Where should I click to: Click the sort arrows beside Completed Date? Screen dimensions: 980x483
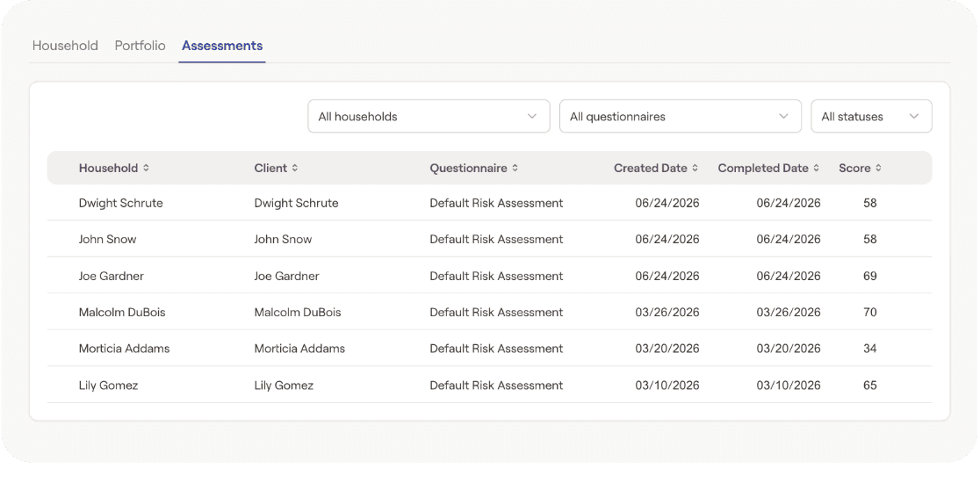[817, 168]
